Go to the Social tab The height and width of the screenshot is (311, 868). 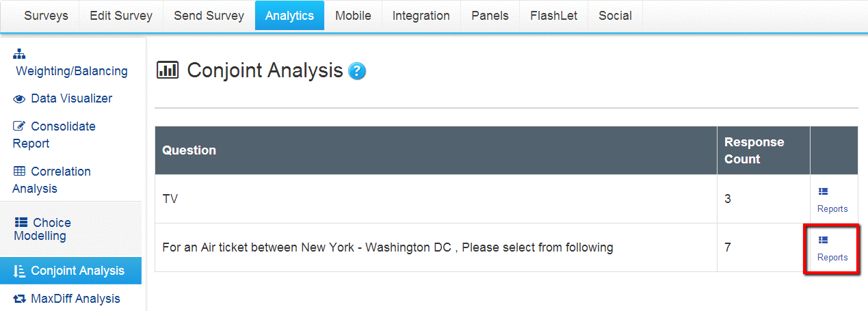[x=615, y=16]
